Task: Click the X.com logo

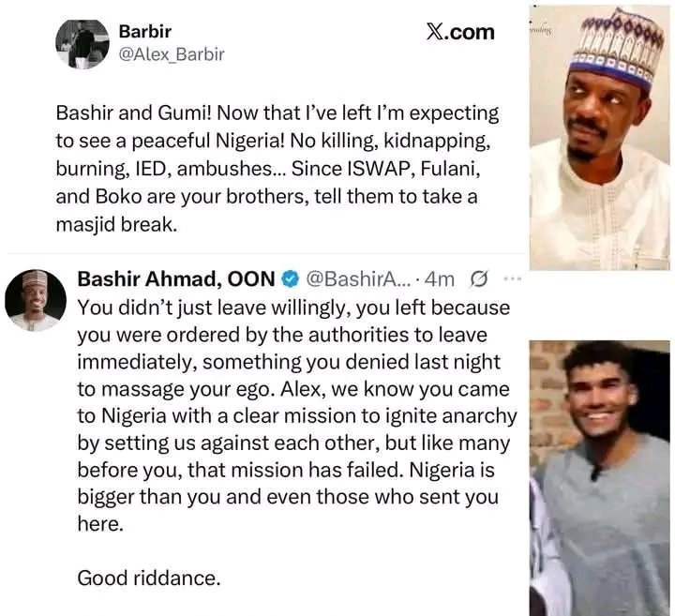Action: pyautogui.click(x=459, y=32)
